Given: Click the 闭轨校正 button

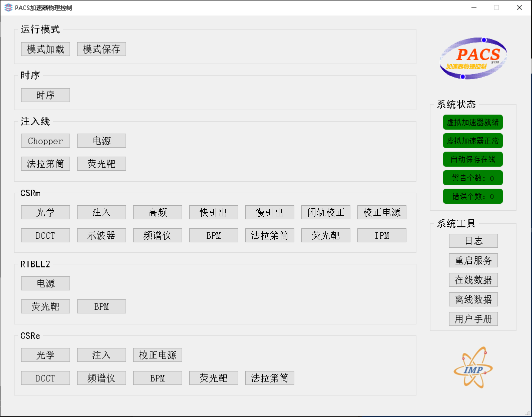Looking at the screenshot, I should point(326,212).
